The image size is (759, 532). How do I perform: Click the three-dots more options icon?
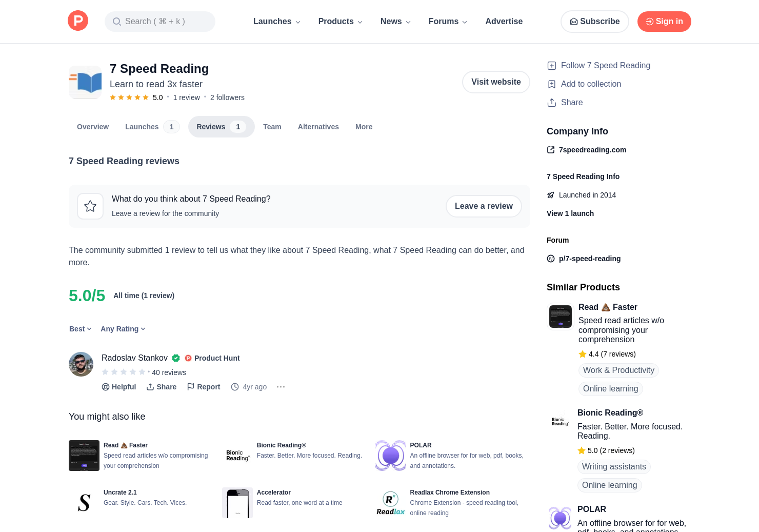(281, 387)
